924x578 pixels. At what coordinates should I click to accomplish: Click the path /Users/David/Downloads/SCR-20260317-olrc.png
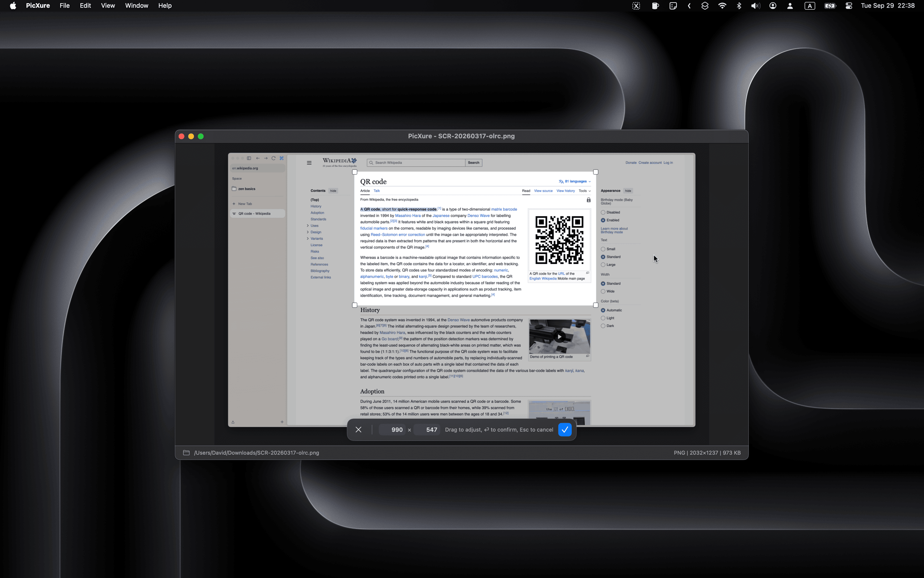257,453
